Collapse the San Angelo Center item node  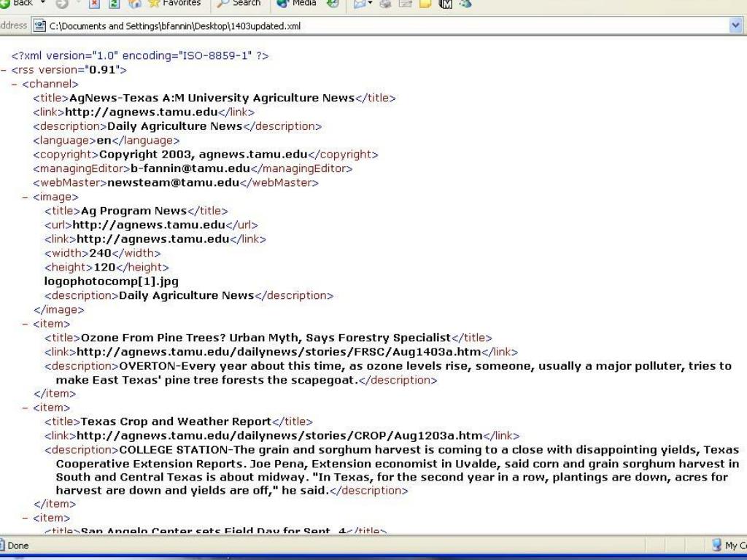click(26, 518)
